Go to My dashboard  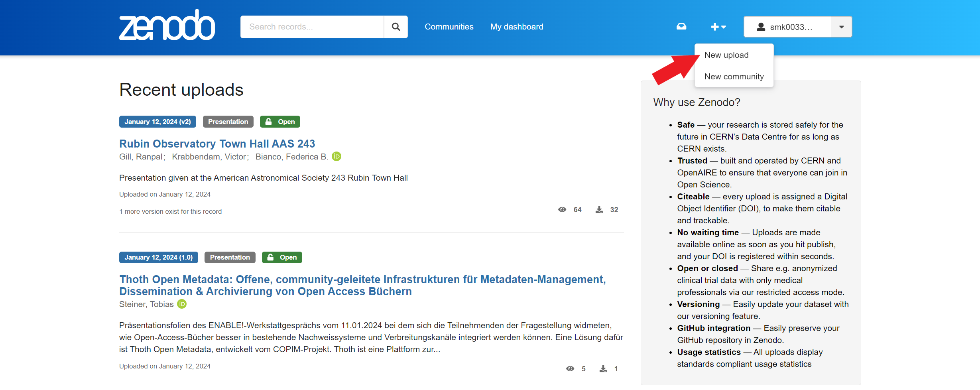517,27
